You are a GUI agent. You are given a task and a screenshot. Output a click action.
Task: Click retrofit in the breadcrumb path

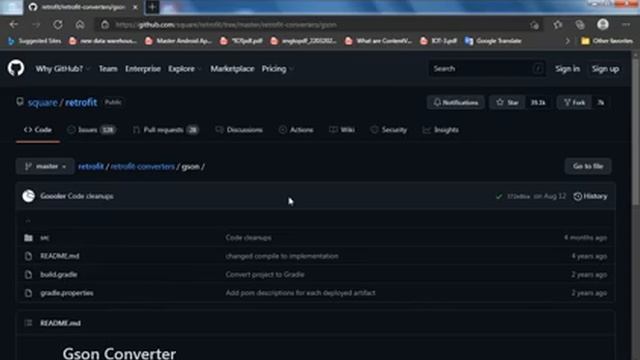91,167
